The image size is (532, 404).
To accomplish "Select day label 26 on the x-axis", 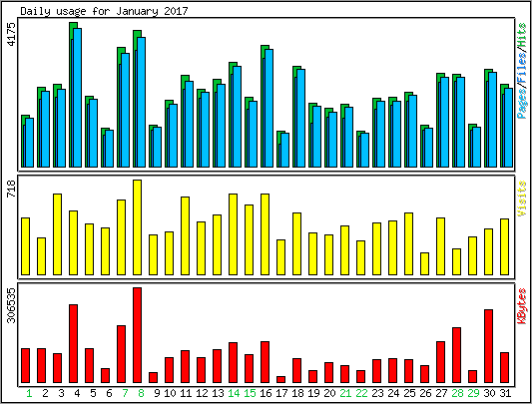I will coord(425,393).
